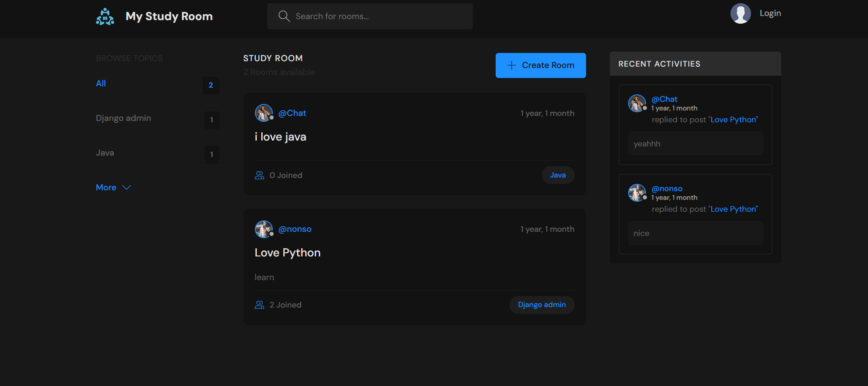Click the 'yeahhh' reply text

647,144
